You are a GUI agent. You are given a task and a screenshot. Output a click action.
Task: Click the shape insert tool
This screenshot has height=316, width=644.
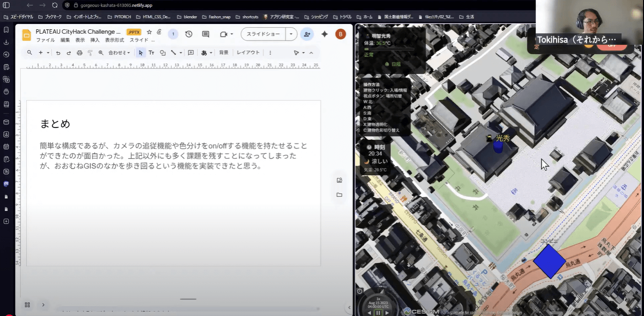[162, 53]
